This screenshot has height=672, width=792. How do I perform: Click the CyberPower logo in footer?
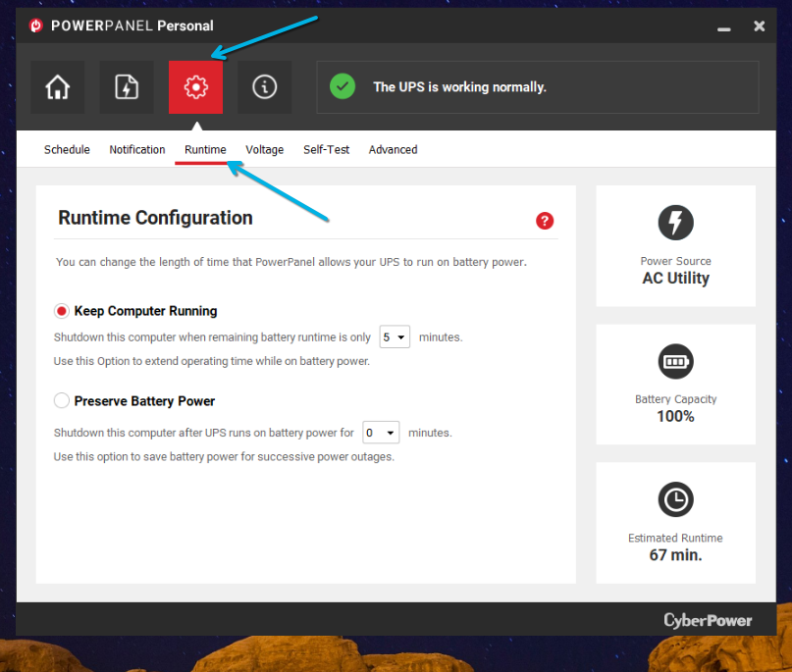[x=708, y=620]
